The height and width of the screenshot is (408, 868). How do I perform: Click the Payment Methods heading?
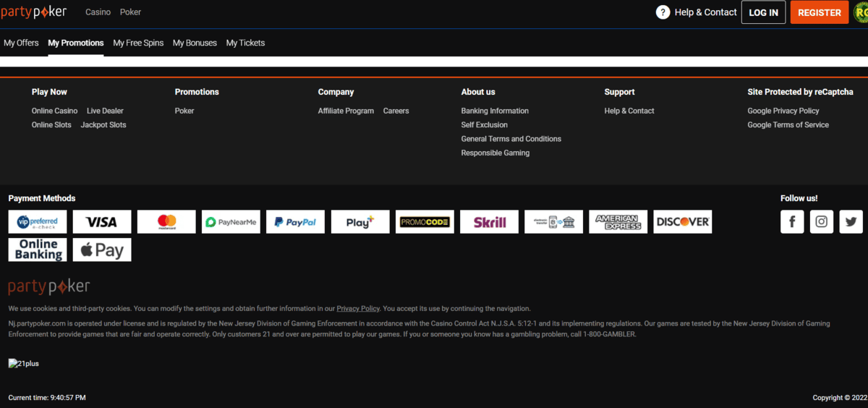coord(42,198)
